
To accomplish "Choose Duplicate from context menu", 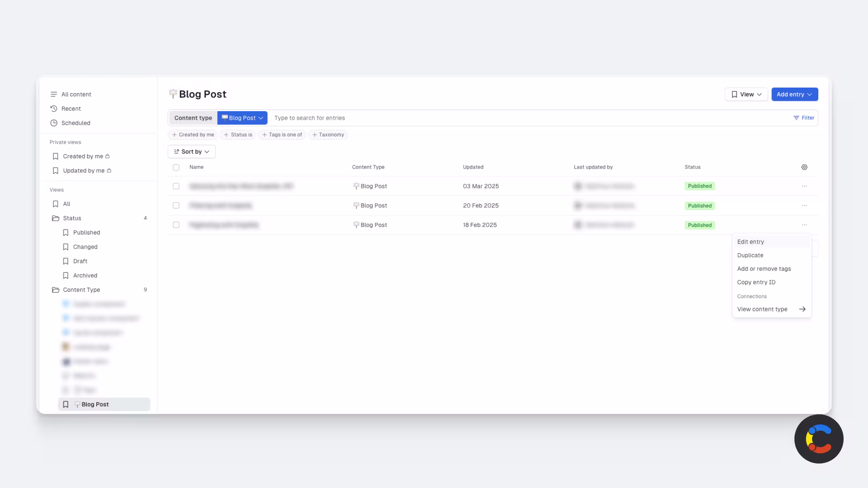I will tap(772, 255).
